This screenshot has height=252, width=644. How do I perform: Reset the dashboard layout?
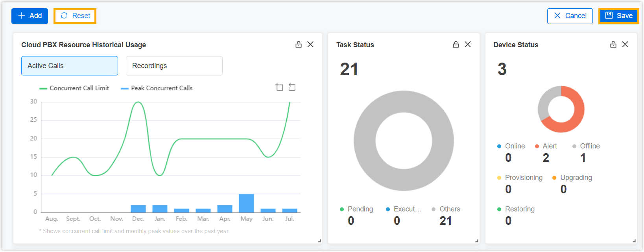coord(75,16)
